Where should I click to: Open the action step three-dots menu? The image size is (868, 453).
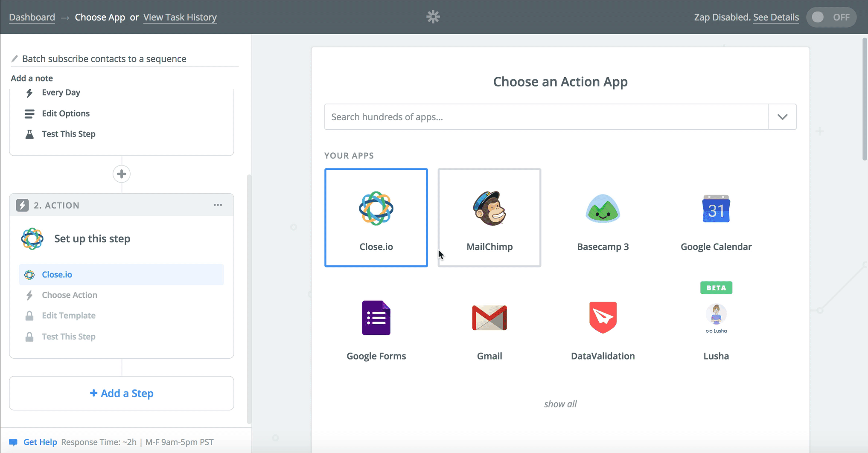pos(218,205)
